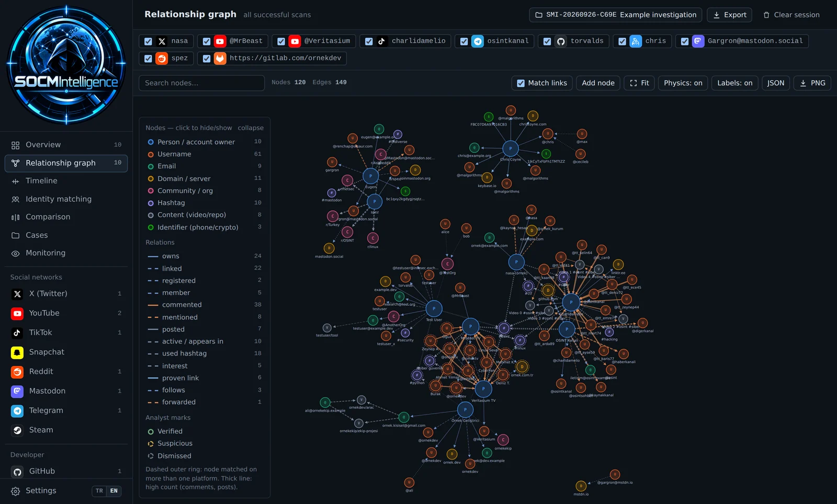Click the YouTube network icon in sidebar
Screen dimensions: 837x504
pos(17,313)
